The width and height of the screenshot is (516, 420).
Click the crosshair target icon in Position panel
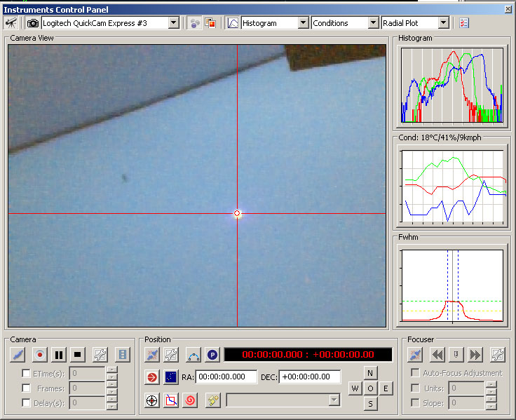coord(151,400)
